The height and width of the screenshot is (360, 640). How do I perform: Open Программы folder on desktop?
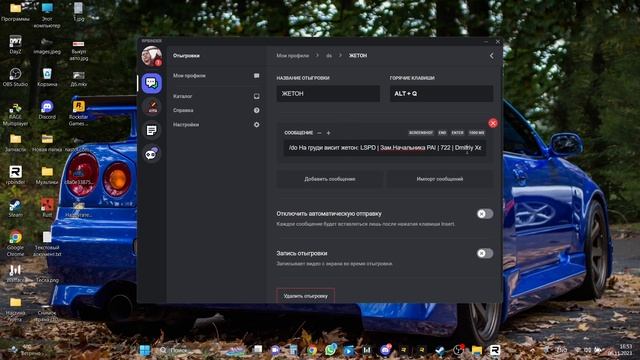(16, 12)
